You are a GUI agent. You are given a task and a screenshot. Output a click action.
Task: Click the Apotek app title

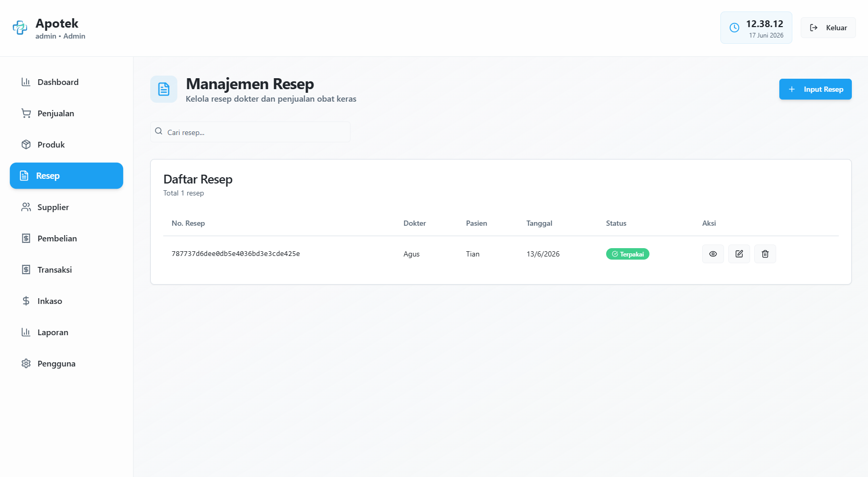click(x=57, y=23)
